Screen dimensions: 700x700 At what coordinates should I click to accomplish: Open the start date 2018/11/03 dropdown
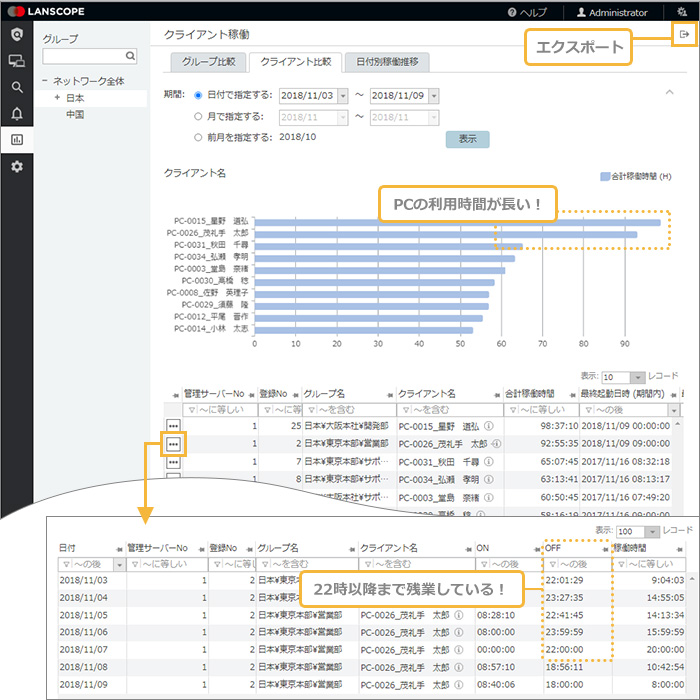tap(343, 96)
